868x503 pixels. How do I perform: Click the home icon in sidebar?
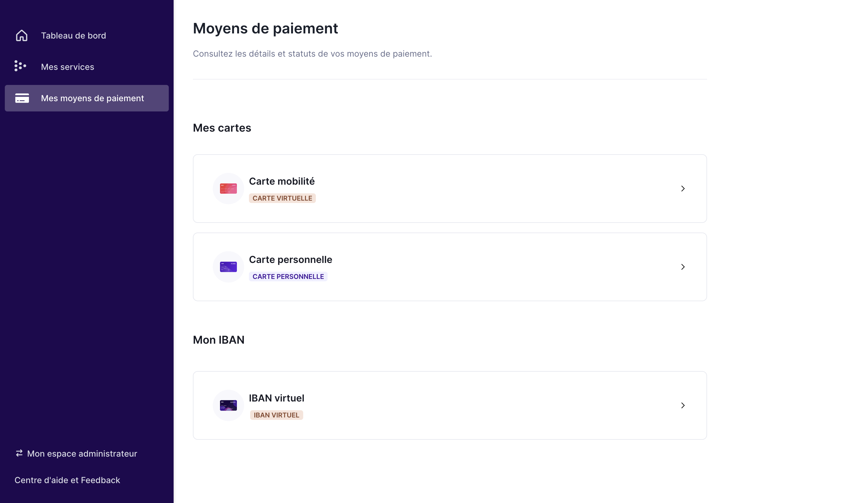21,36
